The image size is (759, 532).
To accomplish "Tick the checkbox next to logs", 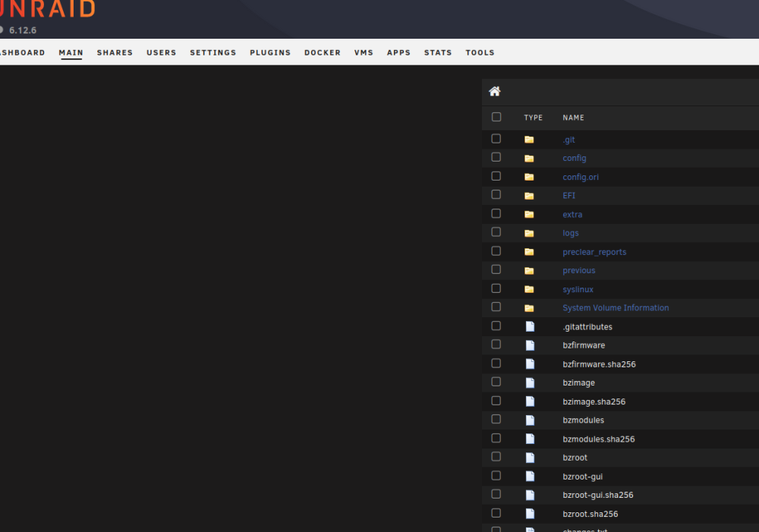I will point(496,232).
